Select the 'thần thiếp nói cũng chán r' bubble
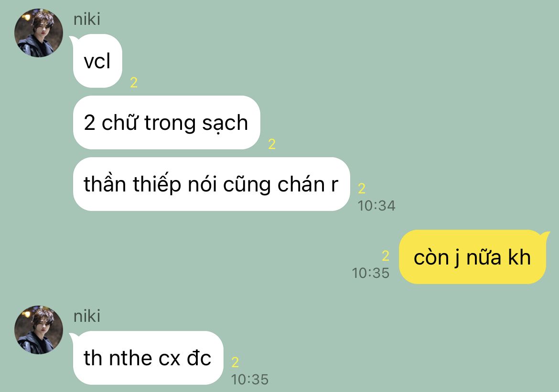This screenshot has width=559, height=392. [211, 184]
